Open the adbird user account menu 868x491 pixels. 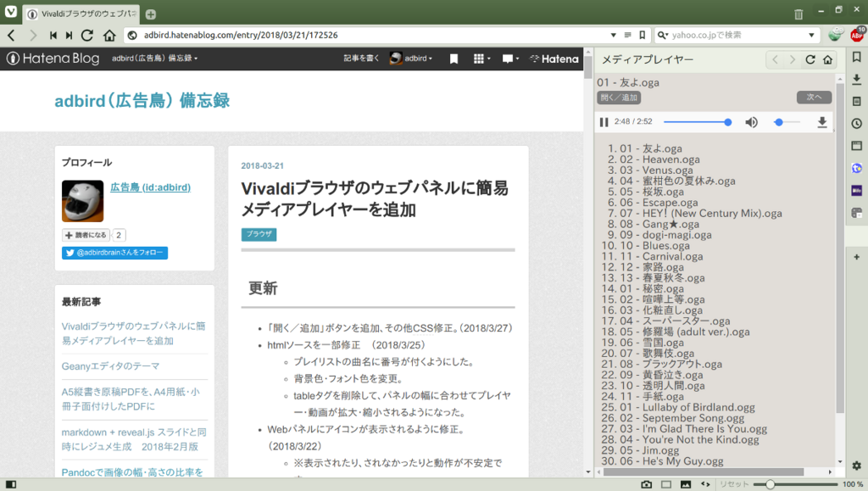pyautogui.click(x=411, y=59)
